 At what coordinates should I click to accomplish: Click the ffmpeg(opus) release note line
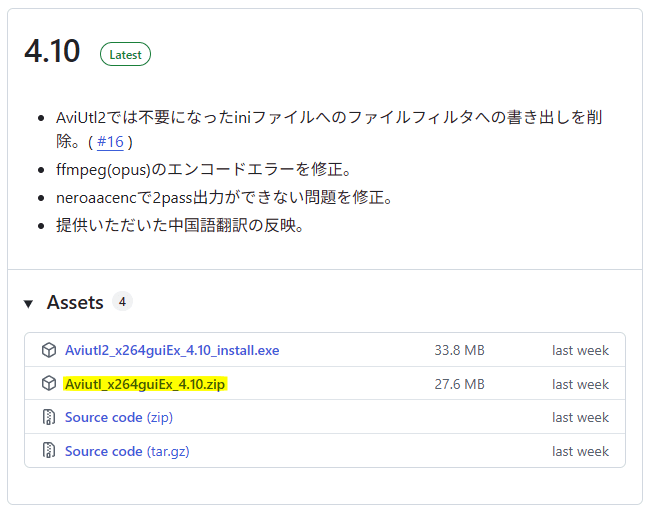coord(204,170)
